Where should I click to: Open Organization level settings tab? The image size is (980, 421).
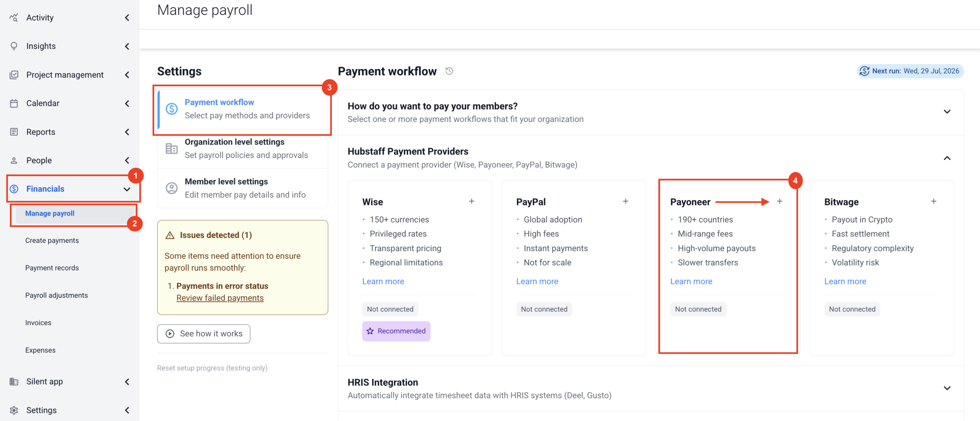tap(243, 149)
